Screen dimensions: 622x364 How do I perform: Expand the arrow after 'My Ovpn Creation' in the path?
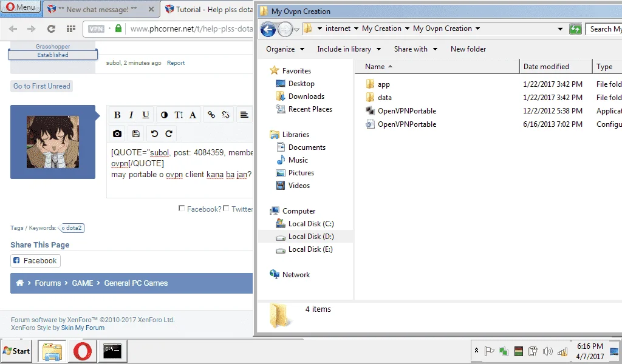[x=477, y=29]
